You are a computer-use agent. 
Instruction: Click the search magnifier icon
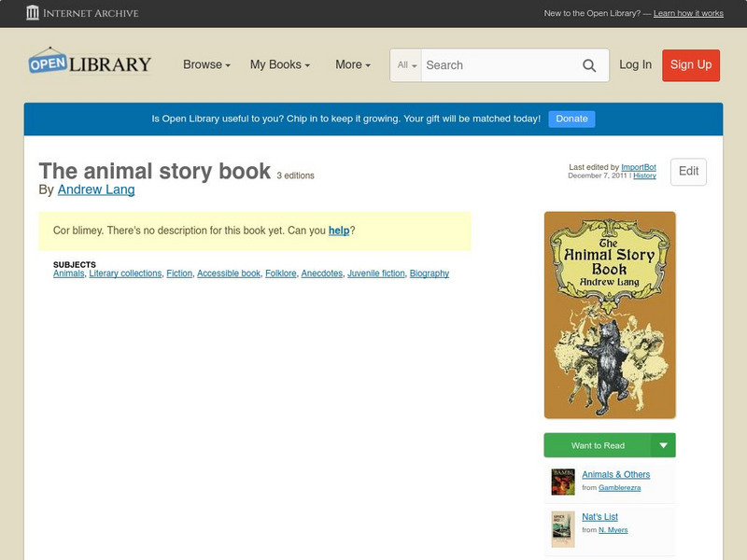[589, 65]
